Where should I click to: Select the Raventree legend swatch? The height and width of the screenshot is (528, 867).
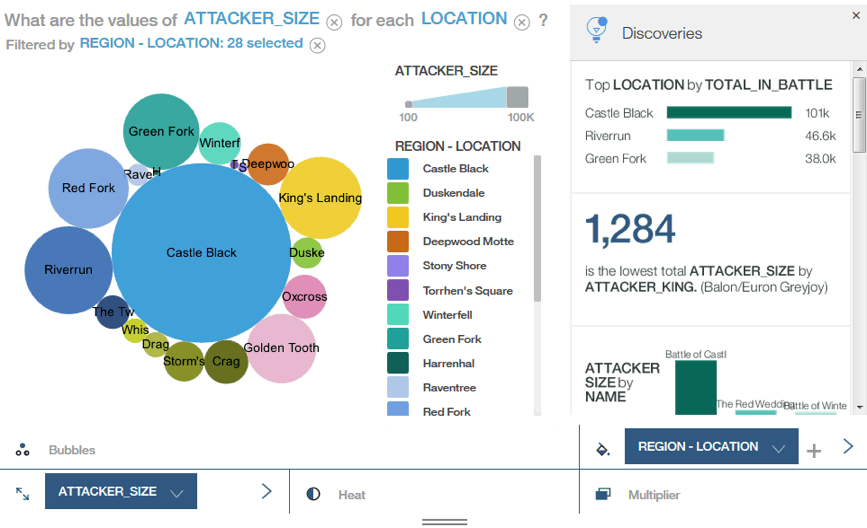(398, 388)
